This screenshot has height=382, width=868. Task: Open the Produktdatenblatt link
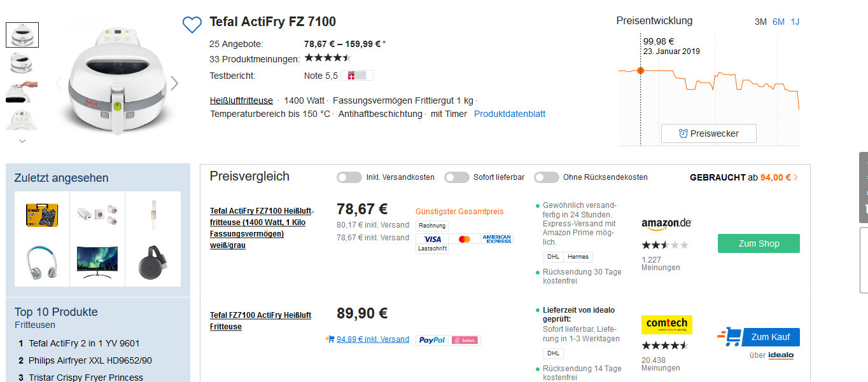[510, 114]
